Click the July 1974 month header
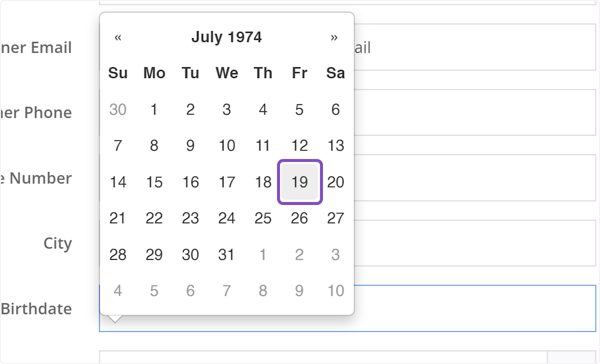The height and width of the screenshot is (364, 600). (226, 36)
